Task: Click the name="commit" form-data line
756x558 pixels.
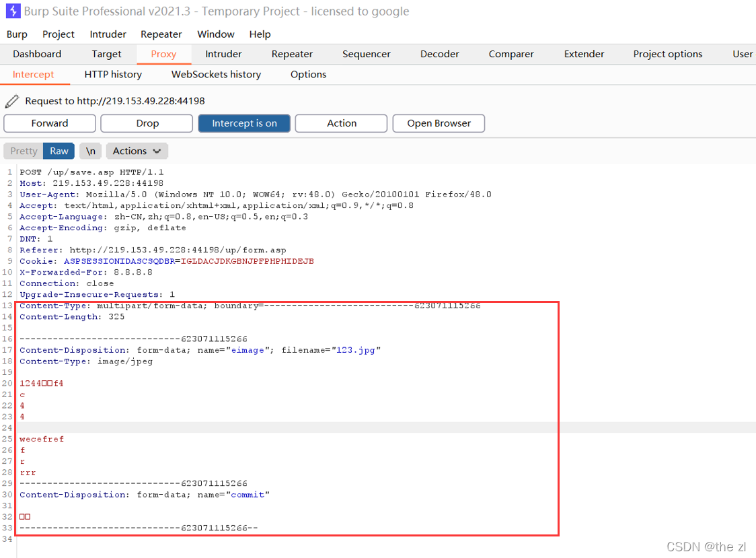Action: [145, 495]
